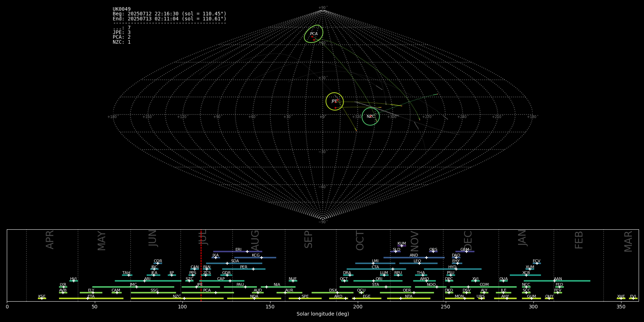644x322 pixels.
Task: Click the XCB shower label
Action: 526,273
